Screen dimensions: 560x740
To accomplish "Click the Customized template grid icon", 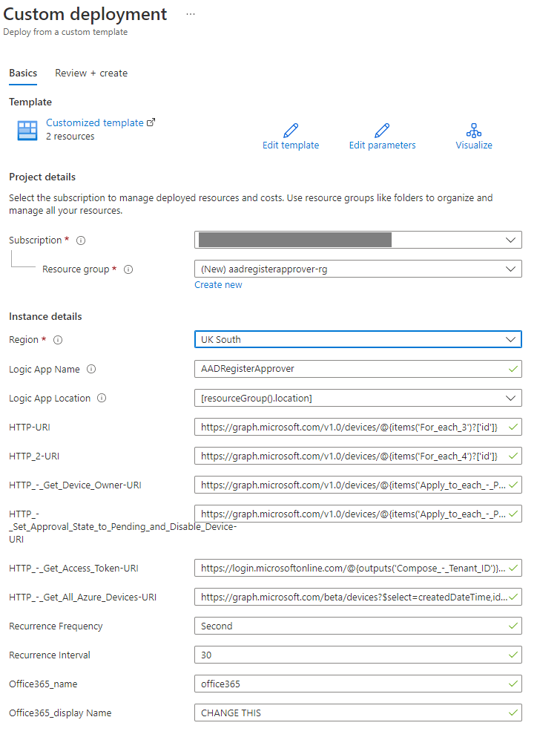I will [27, 130].
